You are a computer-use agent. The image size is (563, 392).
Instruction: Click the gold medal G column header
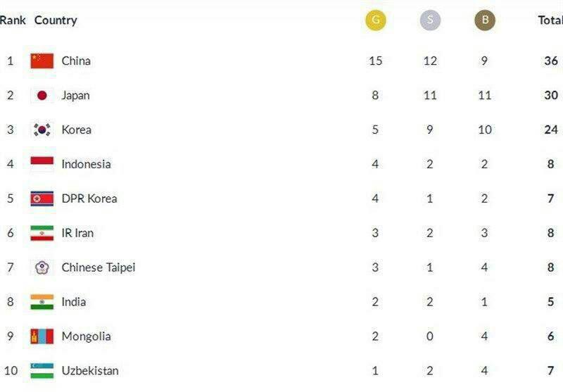pyautogui.click(x=376, y=20)
